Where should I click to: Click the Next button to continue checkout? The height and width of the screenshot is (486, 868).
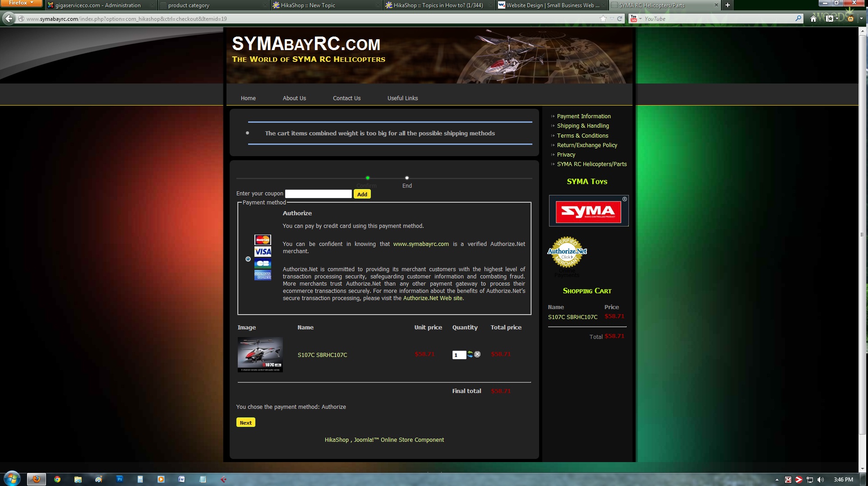(x=246, y=422)
